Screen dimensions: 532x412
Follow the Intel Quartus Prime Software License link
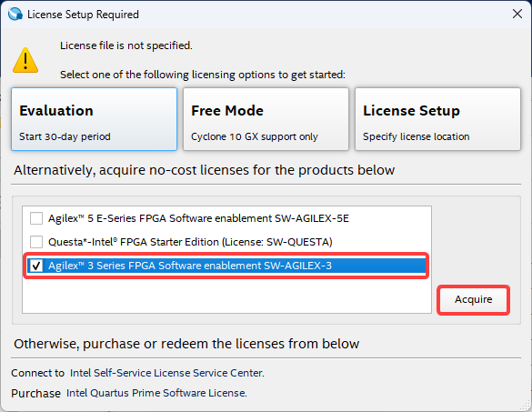[156, 393]
